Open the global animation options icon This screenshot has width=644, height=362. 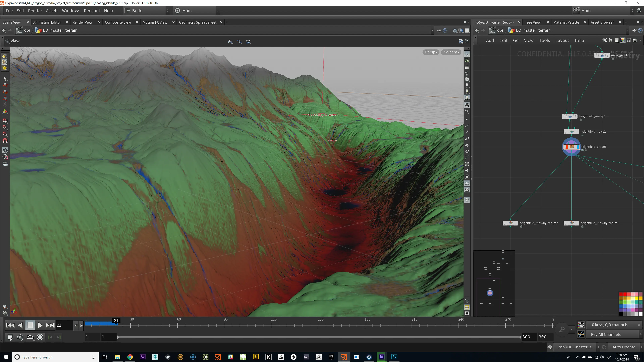point(10,337)
